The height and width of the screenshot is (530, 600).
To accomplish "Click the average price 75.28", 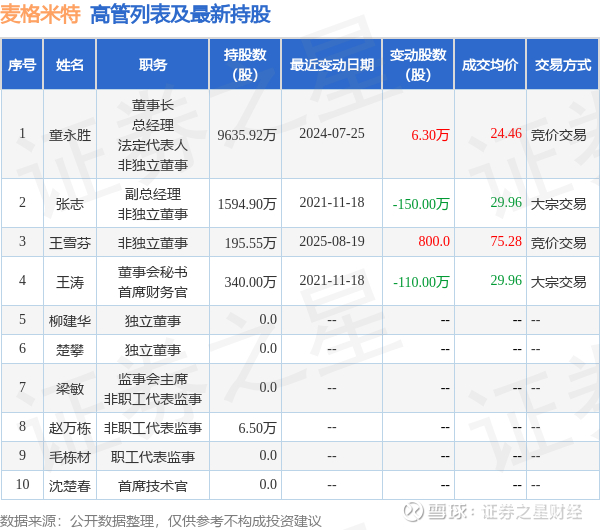I will tap(506, 241).
